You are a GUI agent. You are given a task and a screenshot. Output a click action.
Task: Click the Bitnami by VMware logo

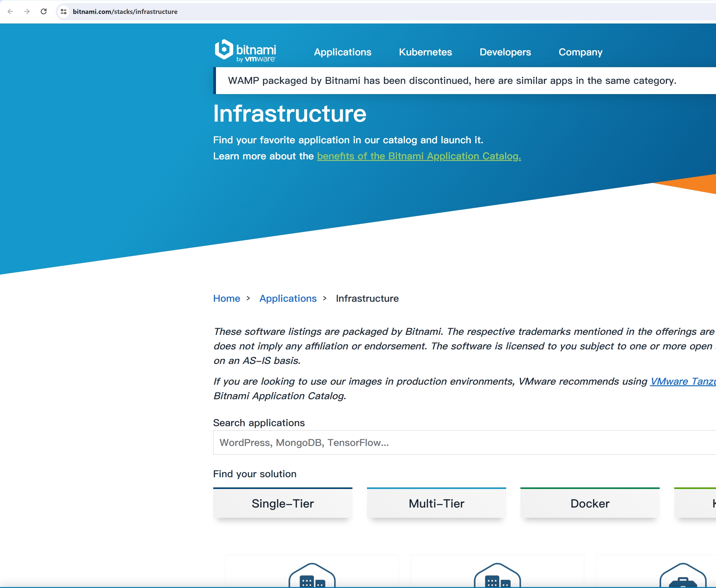tap(246, 51)
